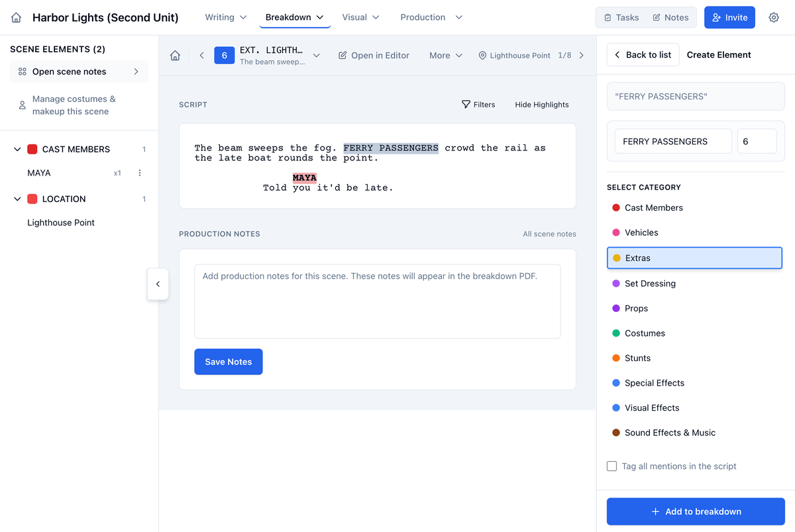
Task: Go back to the element list
Action: 643,55
